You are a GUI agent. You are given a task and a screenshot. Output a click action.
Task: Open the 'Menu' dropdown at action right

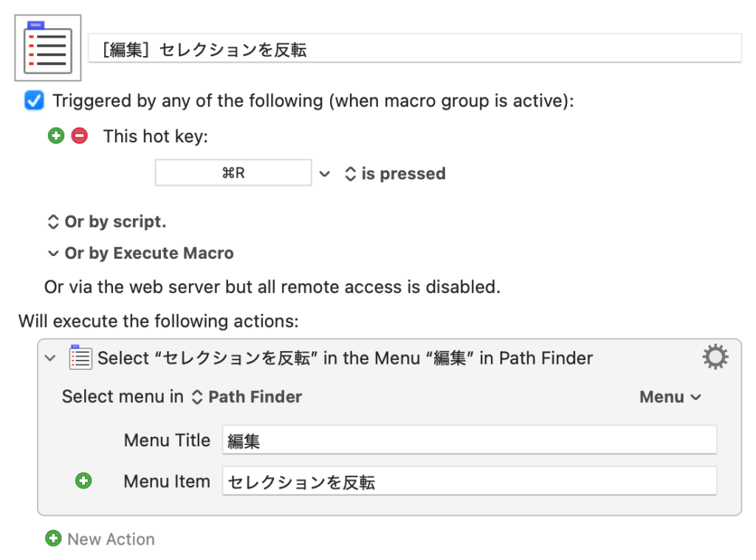pos(670,397)
